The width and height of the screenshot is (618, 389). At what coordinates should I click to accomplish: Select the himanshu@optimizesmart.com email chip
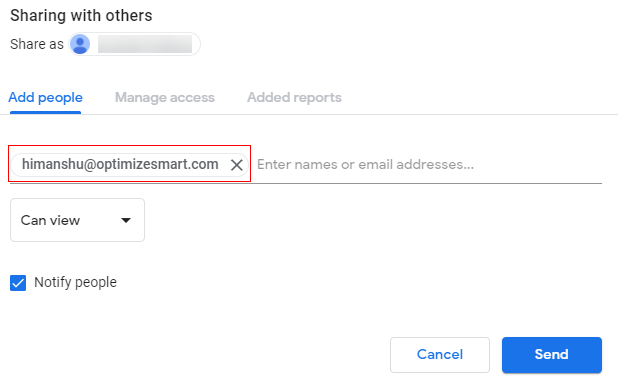point(129,164)
